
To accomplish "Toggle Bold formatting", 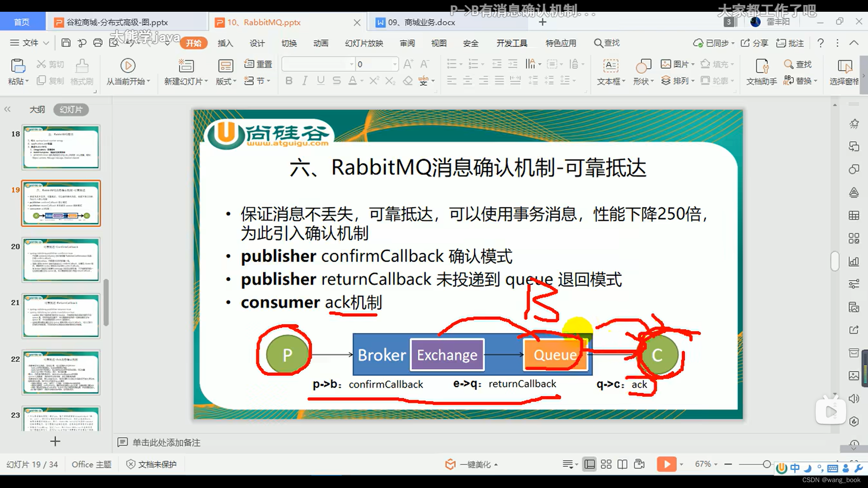I will (x=289, y=81).
